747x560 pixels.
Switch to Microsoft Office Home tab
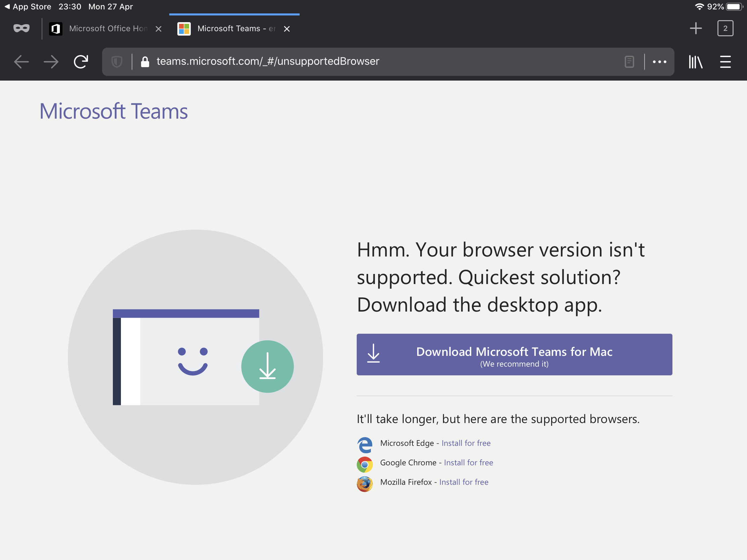101,29
